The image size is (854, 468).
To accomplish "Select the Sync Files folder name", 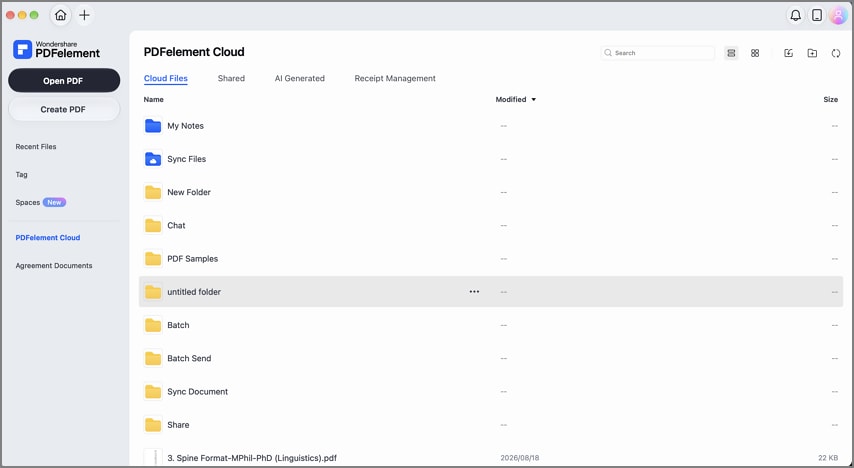I will click(x=186, y=159).
